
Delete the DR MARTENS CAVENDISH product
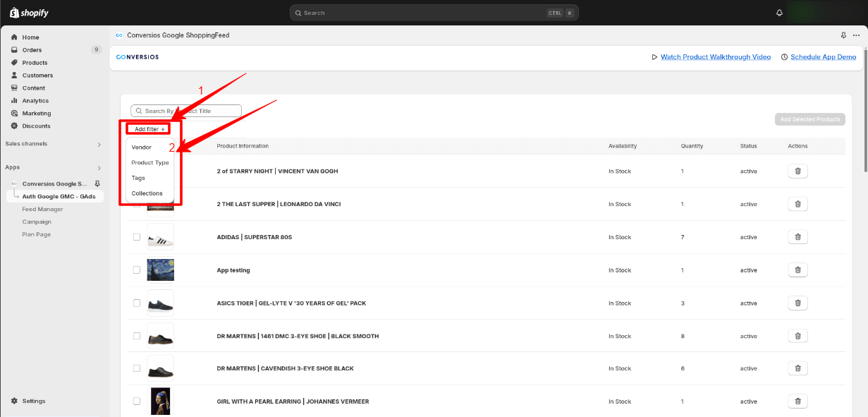(x=797, y=368)
